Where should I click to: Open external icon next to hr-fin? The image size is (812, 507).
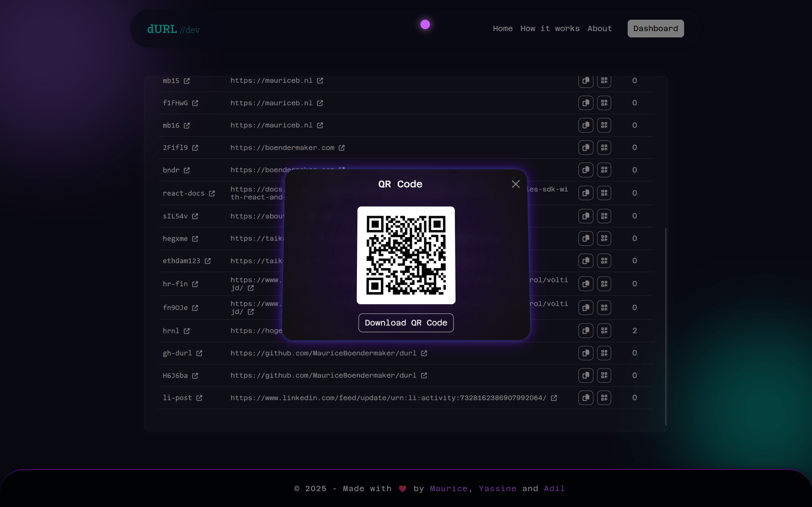[195, 284]
